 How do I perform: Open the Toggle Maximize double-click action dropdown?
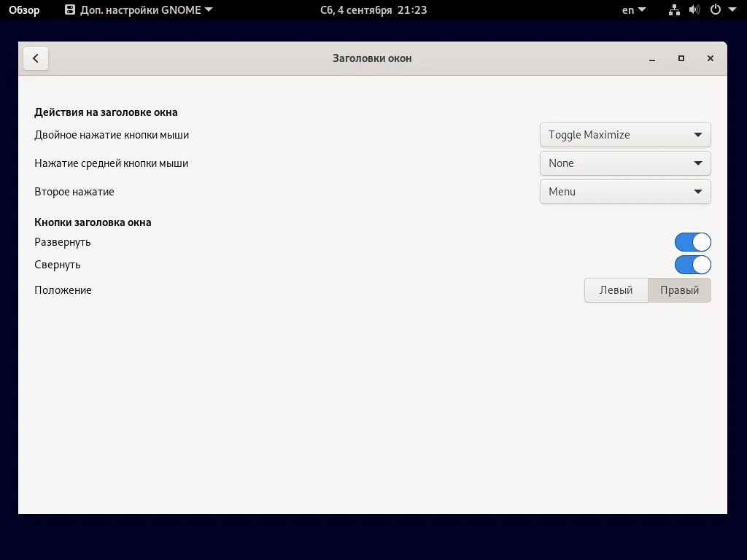624,134
